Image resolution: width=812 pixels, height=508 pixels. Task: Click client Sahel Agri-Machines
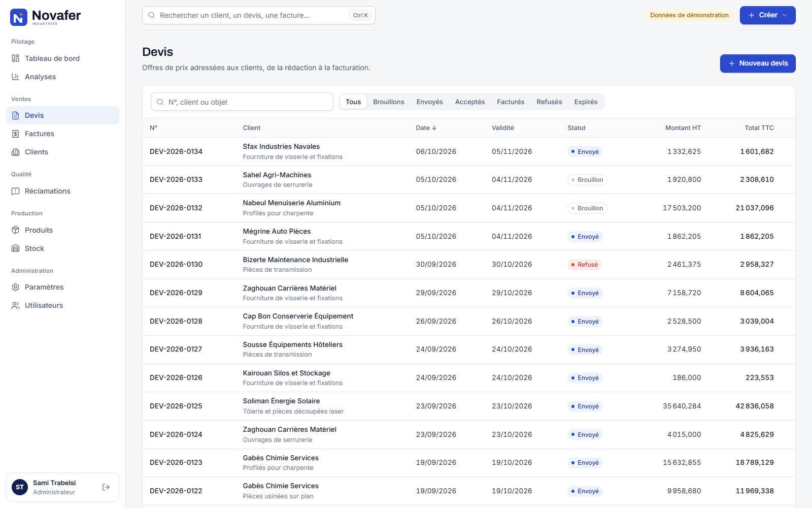pyautogui.click(x=277, y=175)
